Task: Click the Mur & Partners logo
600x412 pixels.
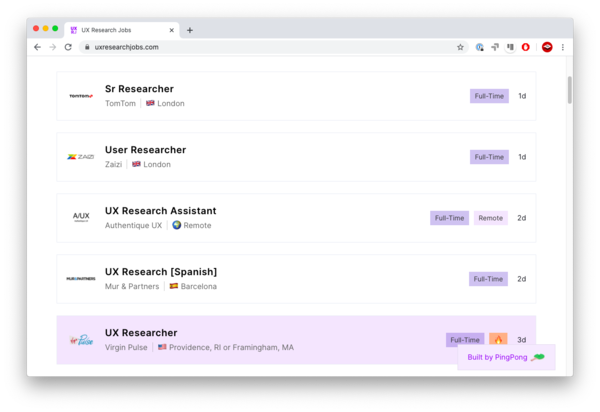Action: (81, 279)
